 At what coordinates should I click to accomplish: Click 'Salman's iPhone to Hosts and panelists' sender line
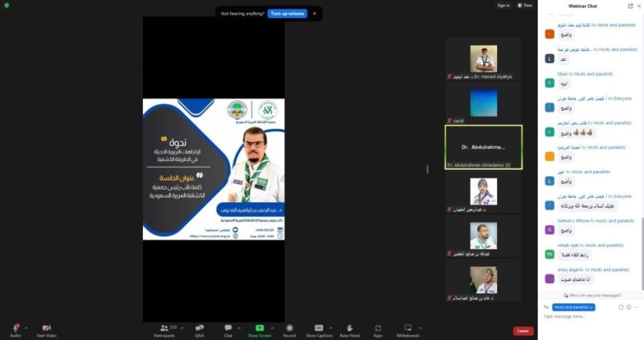(595, 221)
